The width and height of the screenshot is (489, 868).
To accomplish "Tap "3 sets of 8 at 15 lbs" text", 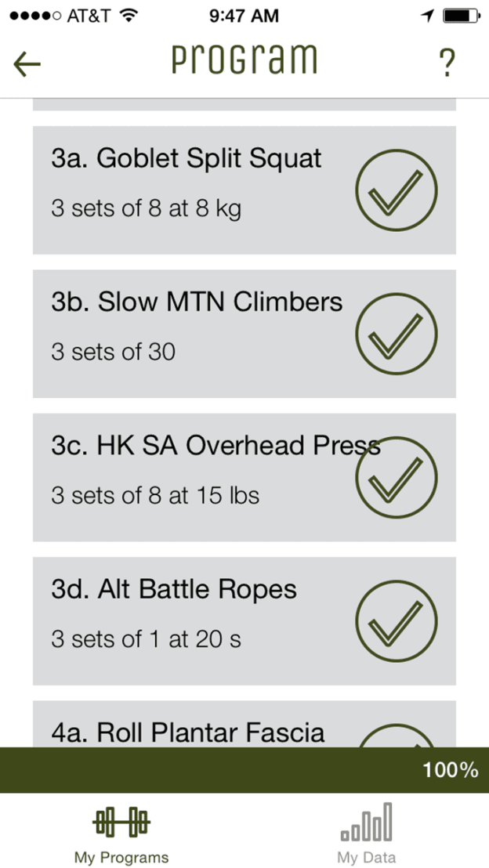I will [155, 496].
